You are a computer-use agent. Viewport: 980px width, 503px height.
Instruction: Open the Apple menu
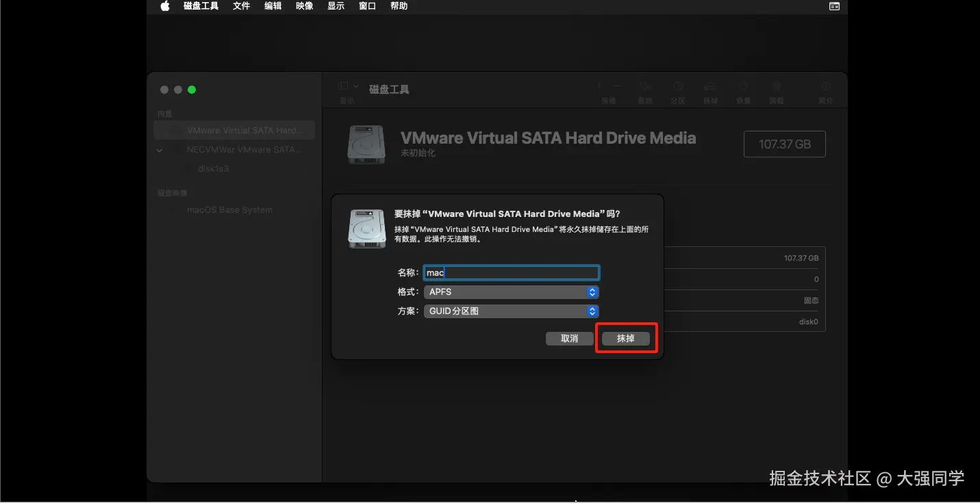165,6
